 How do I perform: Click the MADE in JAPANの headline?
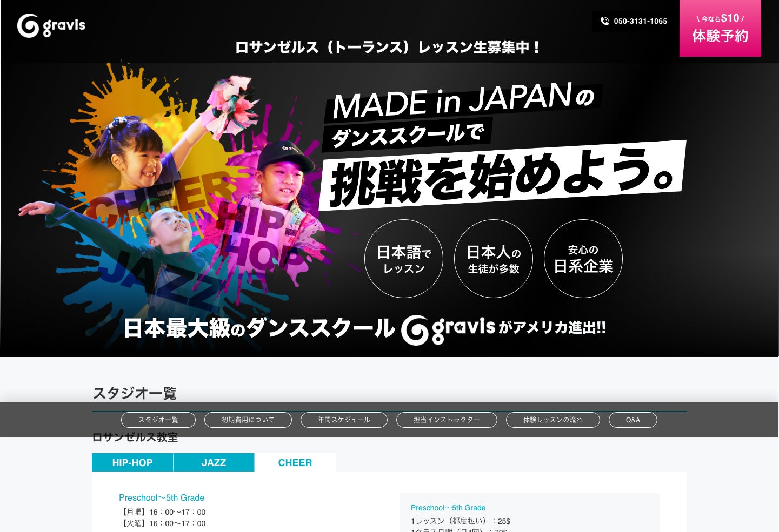coord(463,101)
